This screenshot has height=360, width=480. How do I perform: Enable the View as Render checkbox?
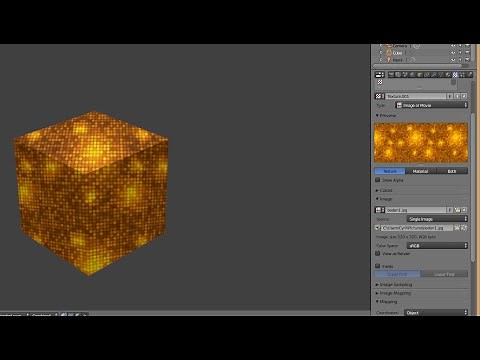point(378,253)
